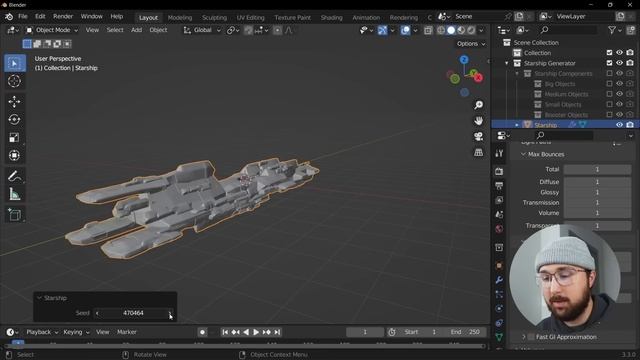
Task: Open the timeline Marker menu
Action: [x=127, y=332]
